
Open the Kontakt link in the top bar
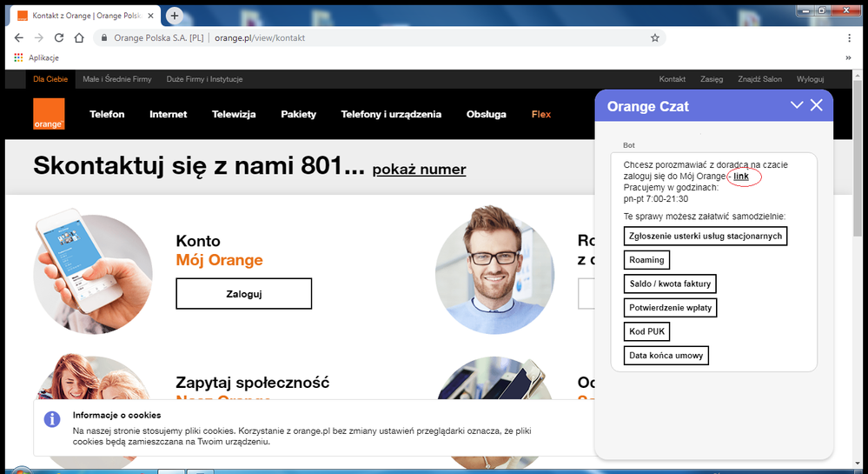tap(672, 79)
